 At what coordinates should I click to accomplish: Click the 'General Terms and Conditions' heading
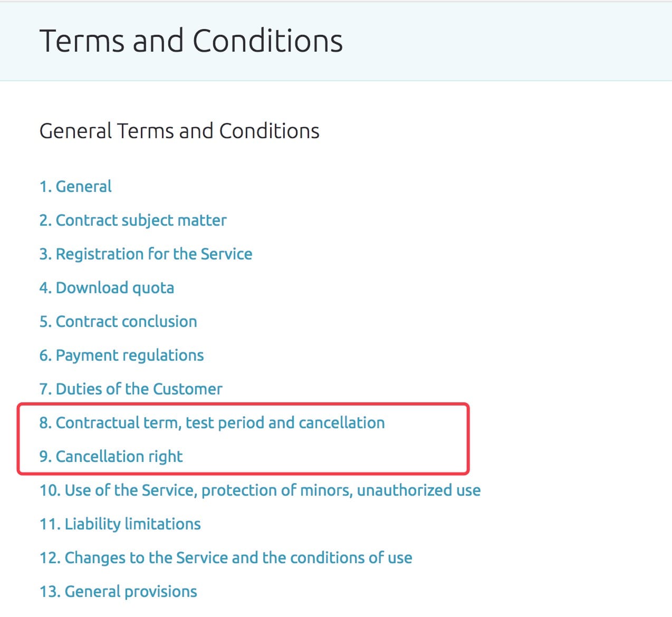(x=179, y=131)
